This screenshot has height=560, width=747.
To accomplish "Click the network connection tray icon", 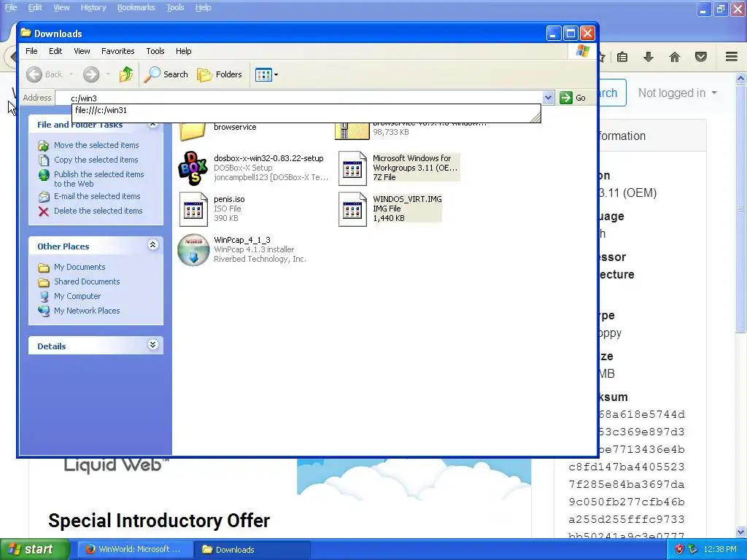I will 692,550.
